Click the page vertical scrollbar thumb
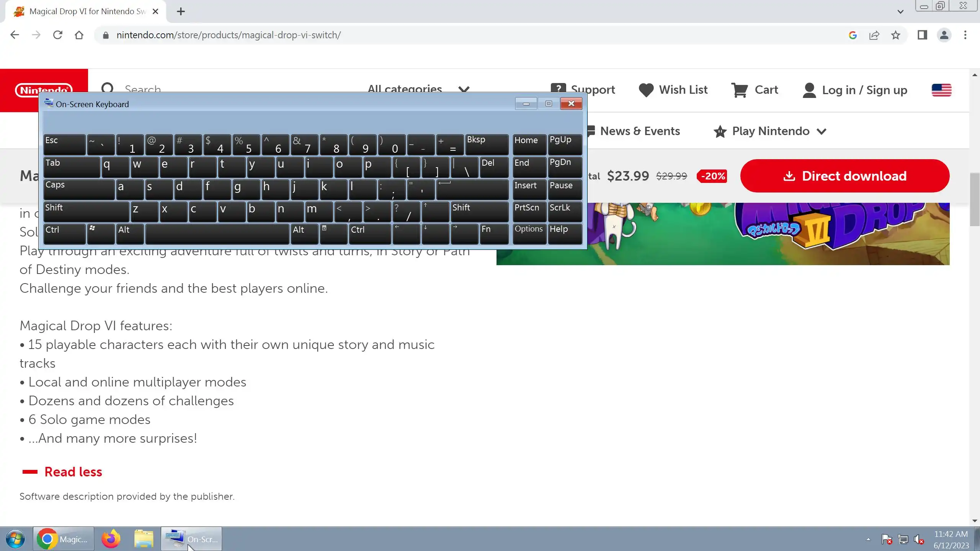 tap(974, 199)
